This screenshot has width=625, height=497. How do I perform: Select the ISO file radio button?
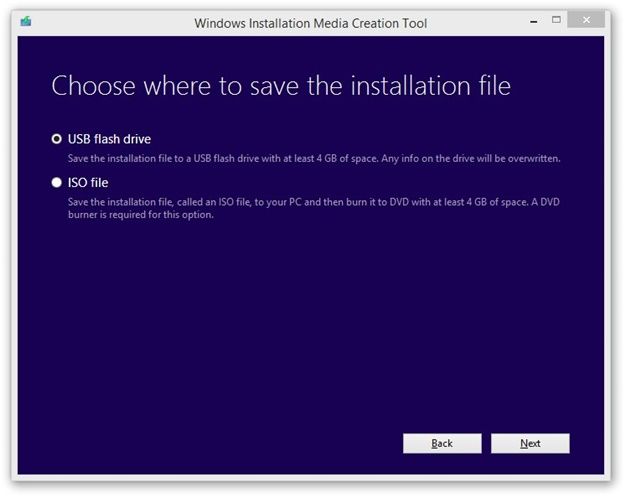pyautogui.click(x=57, y=182)
